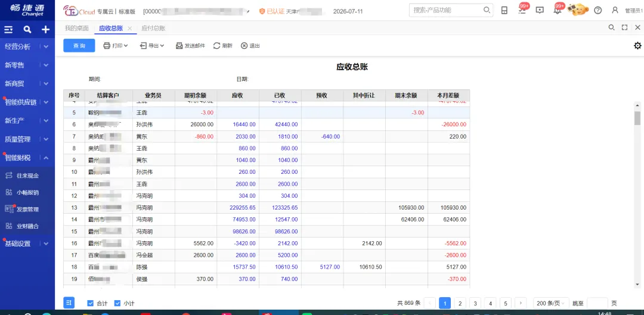Open the 打印 print dropdown
Image resolution: width=644 pixels, height=315 pixels.
(116, 45)
